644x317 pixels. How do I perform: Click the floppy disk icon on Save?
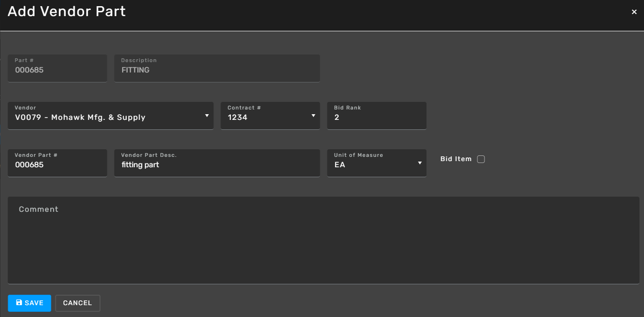19,303
